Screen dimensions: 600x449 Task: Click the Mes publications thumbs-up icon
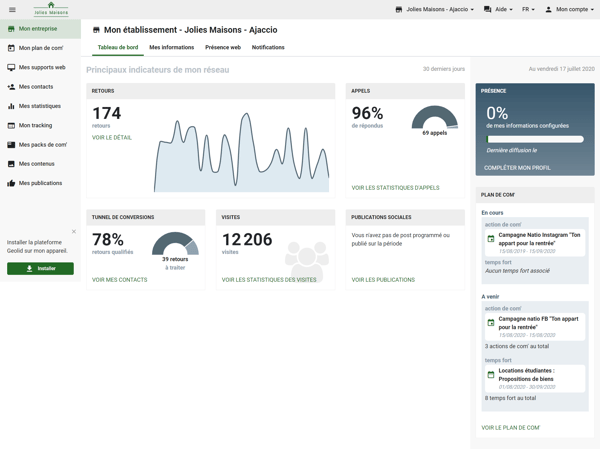click(11, 183)
